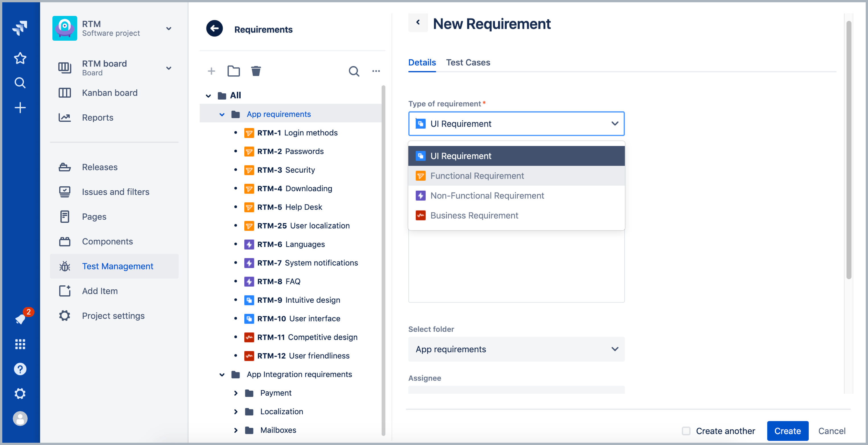Image resolution: width=868 pixels, height=445 pixels.
Task: Switch to the Test Cases tab
Action: [x=468, y=62]
